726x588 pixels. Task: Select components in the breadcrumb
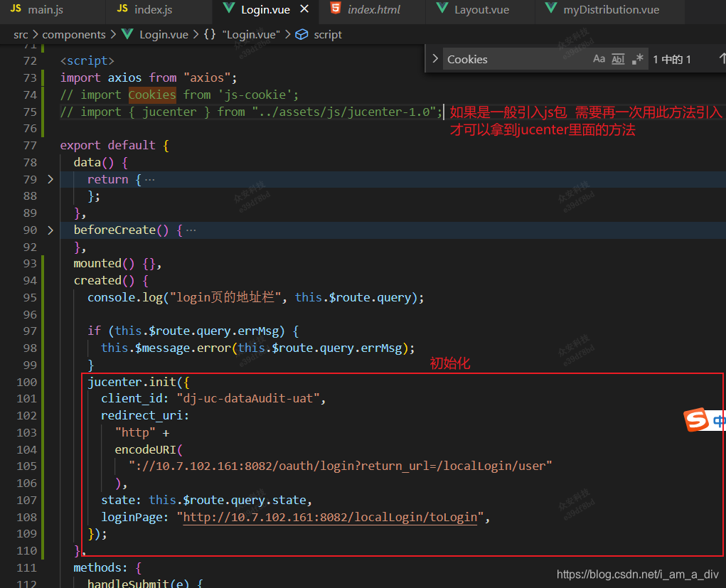click(74, 35)
